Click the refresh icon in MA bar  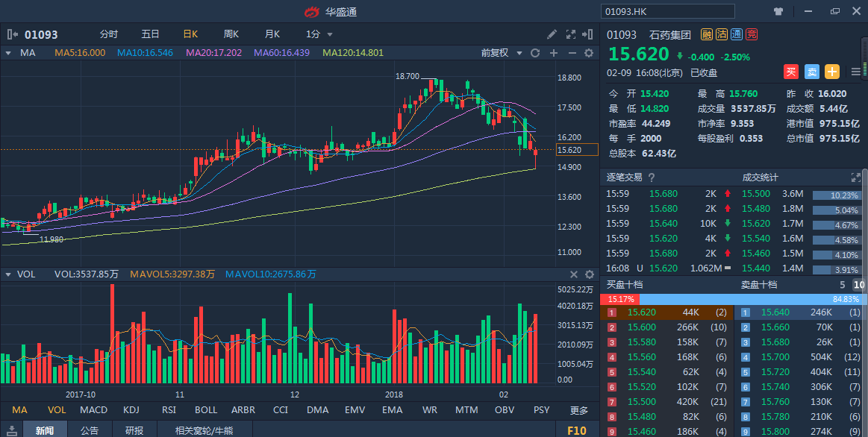point(535,53)
